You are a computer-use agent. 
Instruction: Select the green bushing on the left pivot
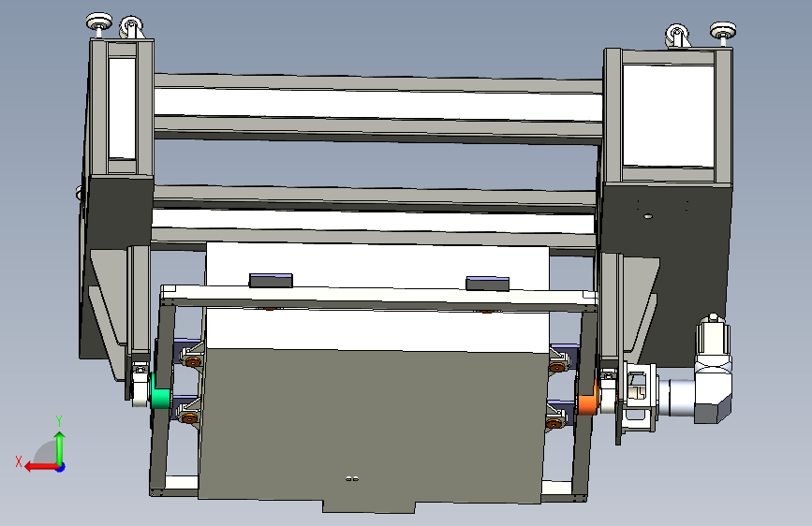coord(160,398)
